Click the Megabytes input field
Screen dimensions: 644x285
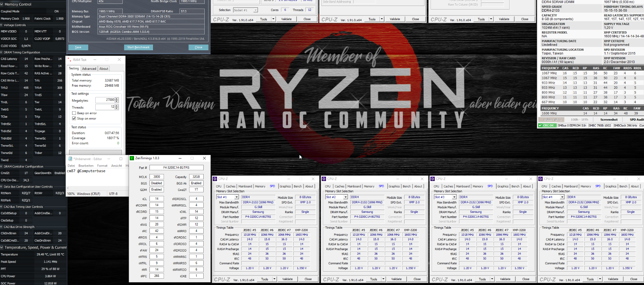[105, 100]
